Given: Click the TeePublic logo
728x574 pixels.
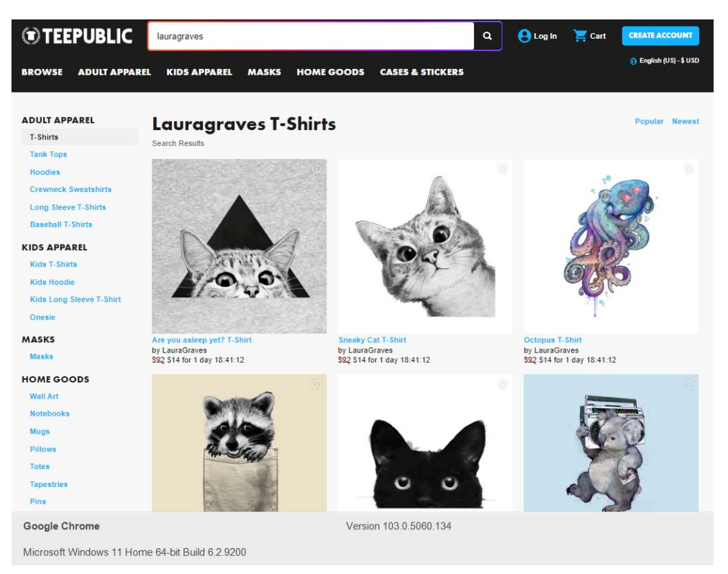Looking at the screenshot, I should pos(77,36).
